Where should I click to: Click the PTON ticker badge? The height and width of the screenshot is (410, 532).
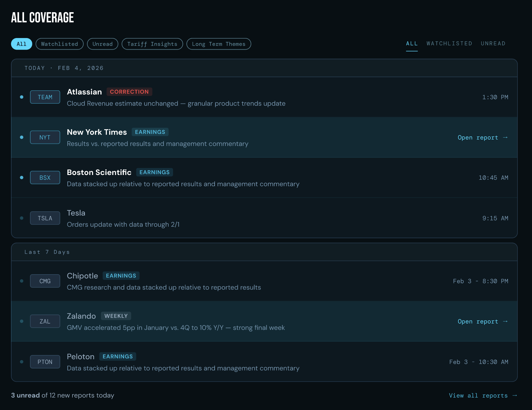tap(45, 362)
